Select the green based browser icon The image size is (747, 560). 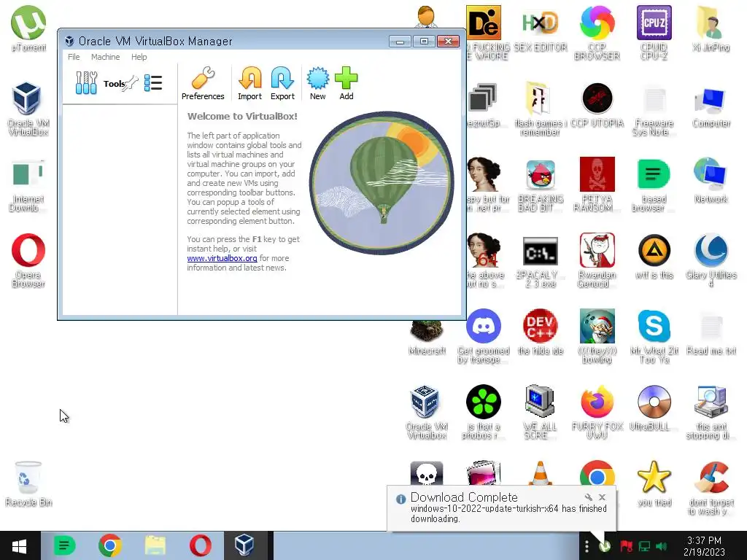coord(653,184)
